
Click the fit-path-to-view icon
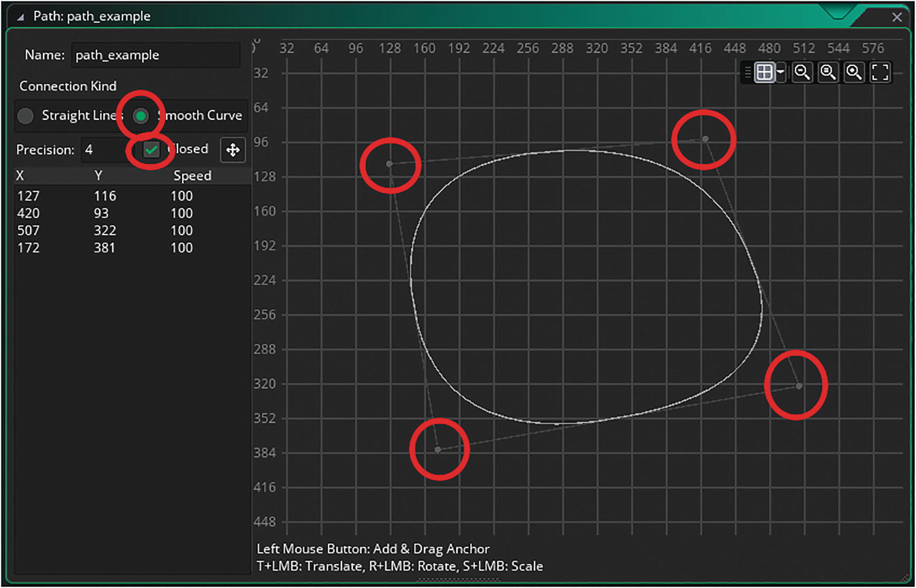[x=880, y=72]
